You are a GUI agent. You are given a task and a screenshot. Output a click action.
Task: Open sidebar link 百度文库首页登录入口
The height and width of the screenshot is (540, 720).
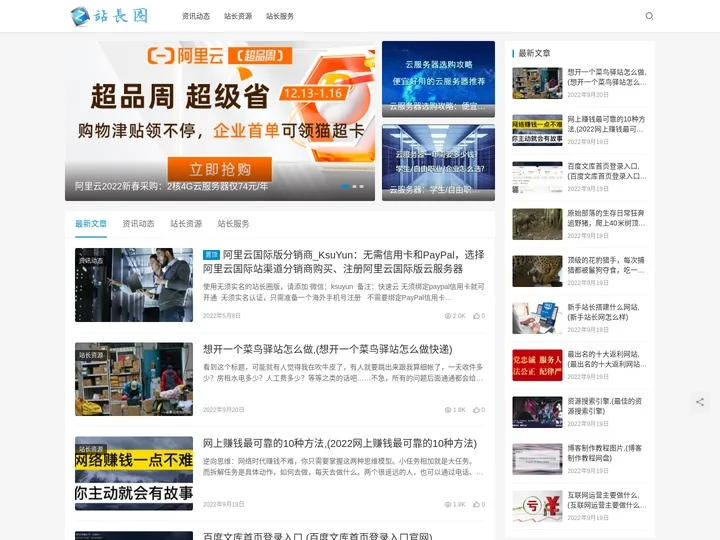(x=607, y=171)
